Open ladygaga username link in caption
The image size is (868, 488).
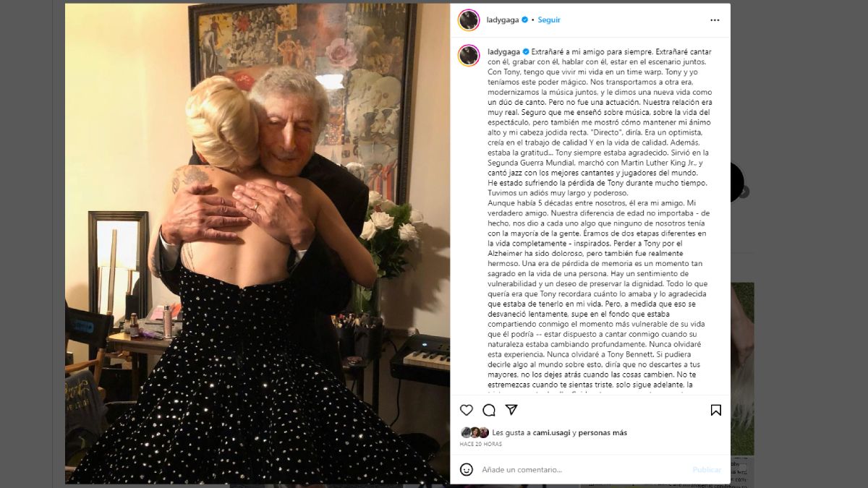[504, 52]
